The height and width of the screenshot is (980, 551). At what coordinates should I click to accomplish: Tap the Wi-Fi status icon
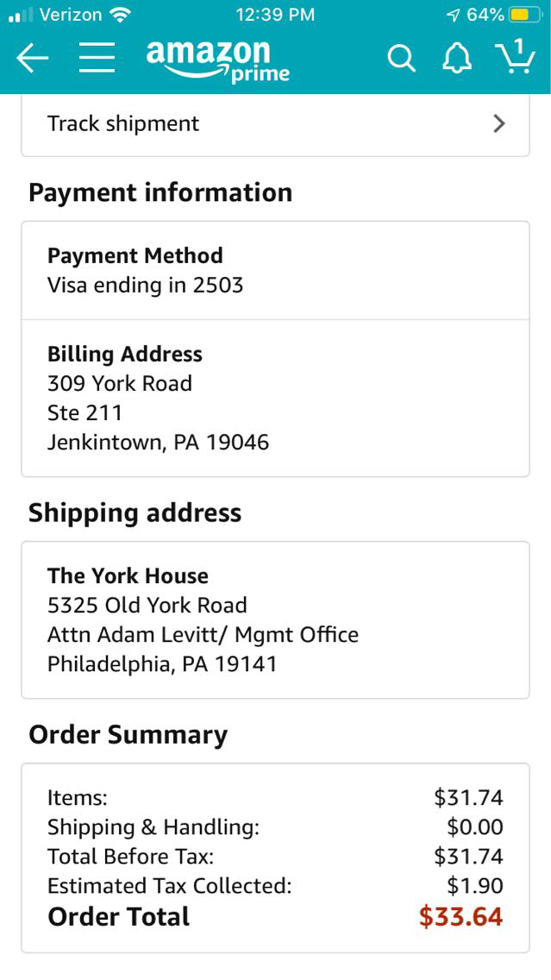121,15
